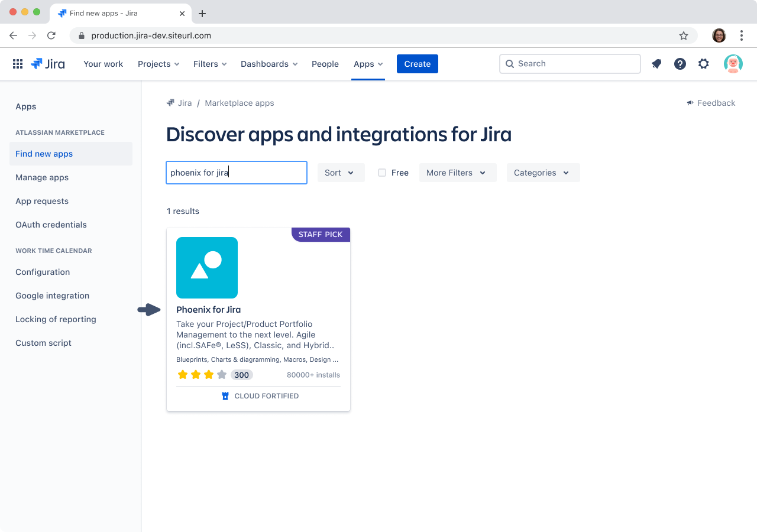Switch to the Dashboards menu

268,63
